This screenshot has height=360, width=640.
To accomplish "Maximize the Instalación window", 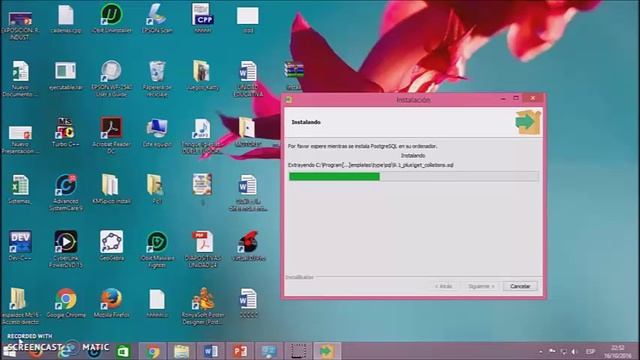I will [516, 98].
